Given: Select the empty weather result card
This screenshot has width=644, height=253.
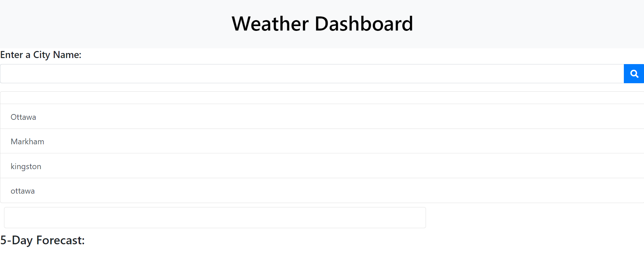Looking at the screenshot, I should point(215,217).
